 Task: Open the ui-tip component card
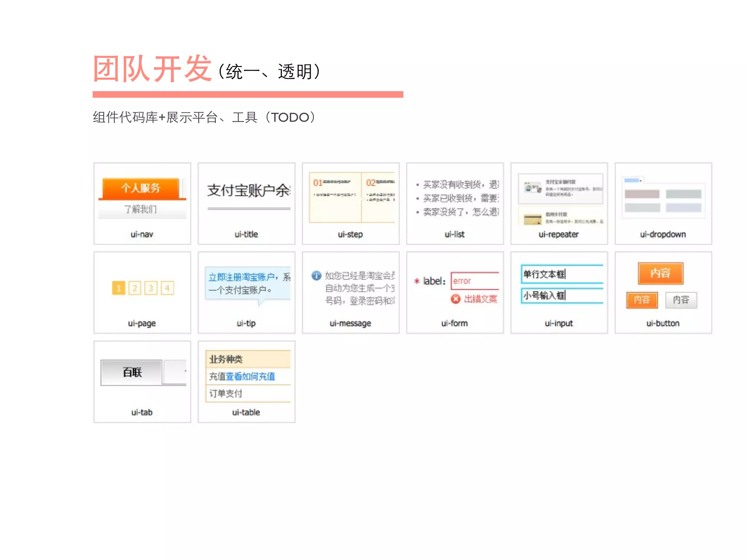point(246,292)
